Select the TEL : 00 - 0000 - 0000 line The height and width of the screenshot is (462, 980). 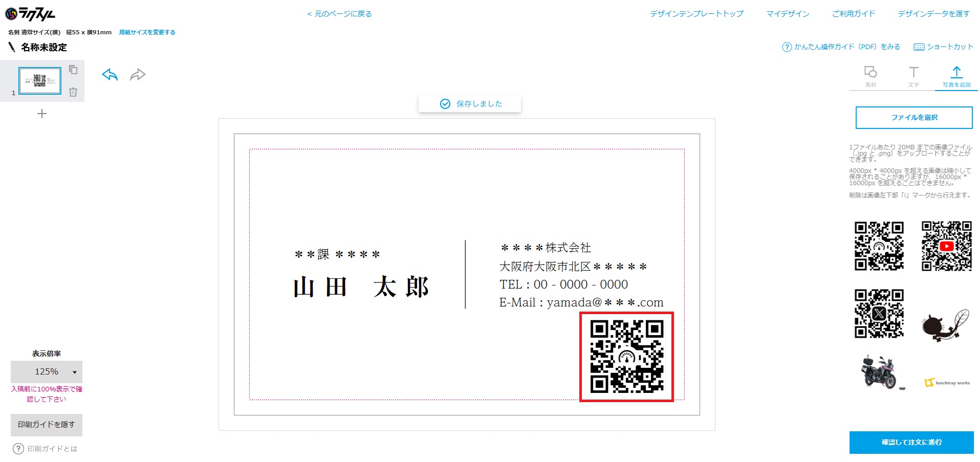pos(563,284)
